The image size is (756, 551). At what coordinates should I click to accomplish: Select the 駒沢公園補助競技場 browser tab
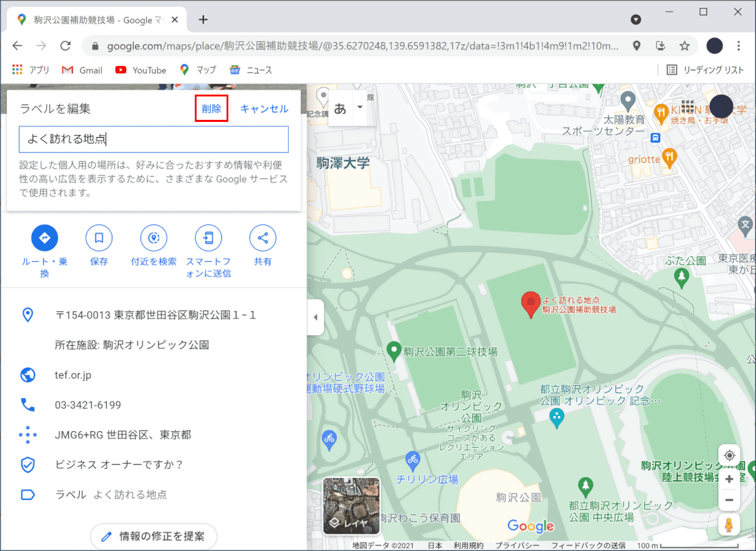coord(96,20)
